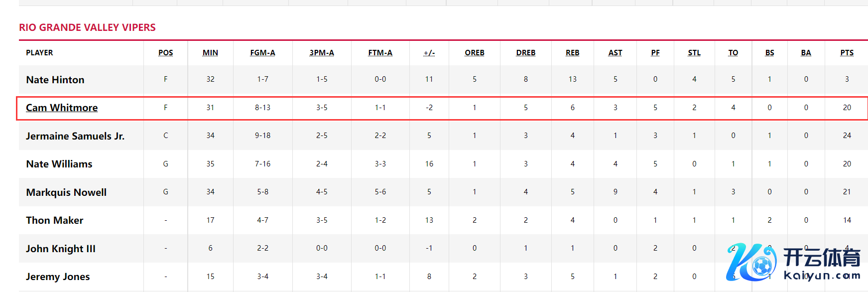Viewport: 868px width, 292px height.
Task: Select the POS column header
Action: point(165,53)
